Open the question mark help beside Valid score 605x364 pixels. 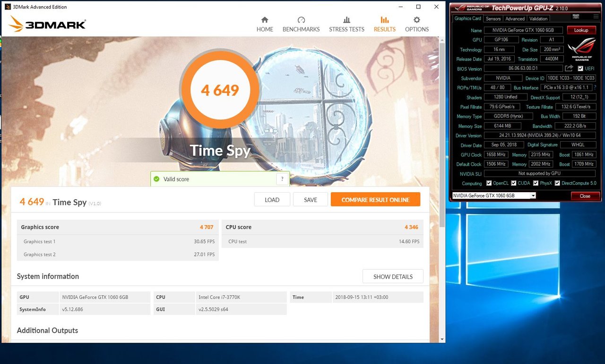pos(282,179)
